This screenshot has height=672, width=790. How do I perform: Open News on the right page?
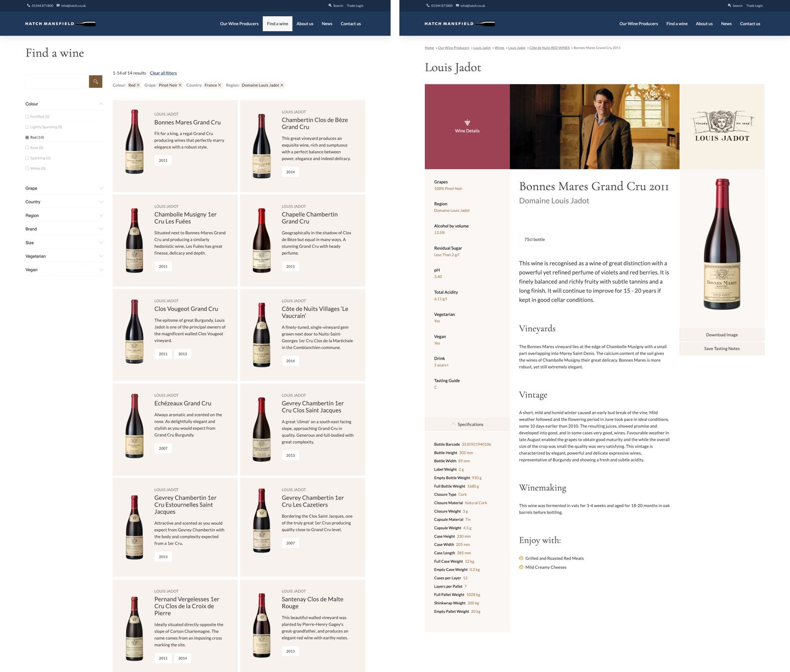pyautogui.click(x=727, y=23)
